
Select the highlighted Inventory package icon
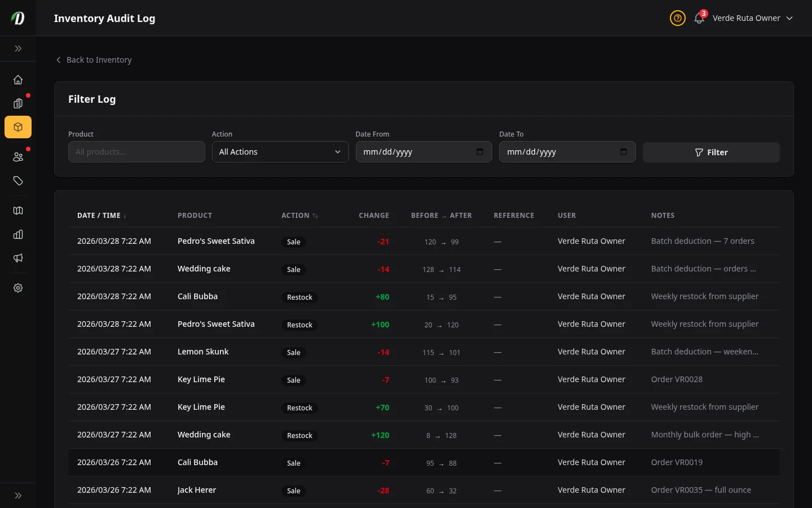[17, 127]
